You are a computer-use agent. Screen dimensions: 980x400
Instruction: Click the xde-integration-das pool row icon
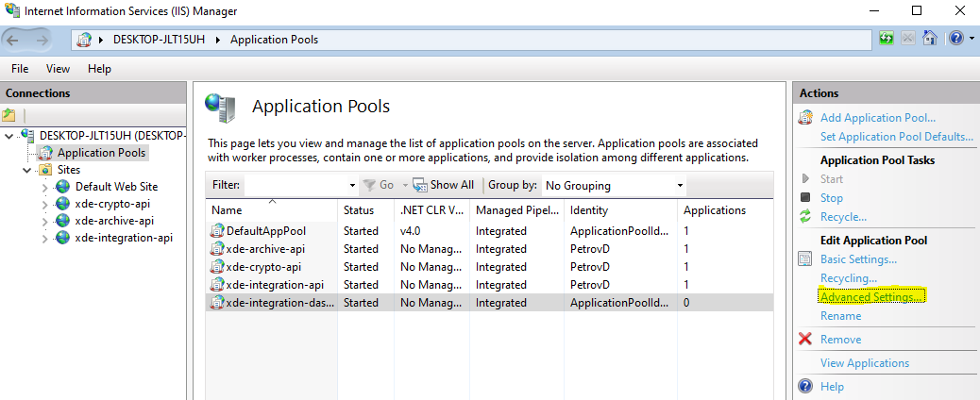click(217, 303)
